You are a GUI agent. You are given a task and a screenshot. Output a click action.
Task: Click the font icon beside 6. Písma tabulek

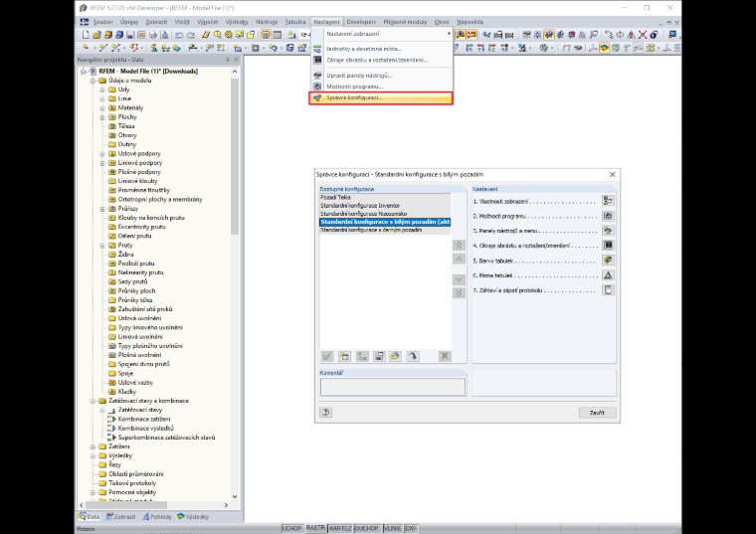608,274
